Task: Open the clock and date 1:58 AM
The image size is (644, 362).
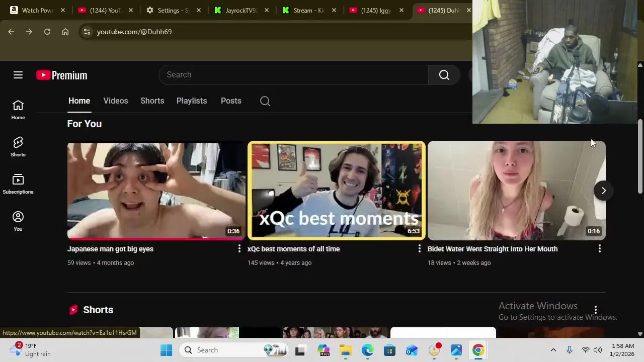Action: [x=622, y=350]
